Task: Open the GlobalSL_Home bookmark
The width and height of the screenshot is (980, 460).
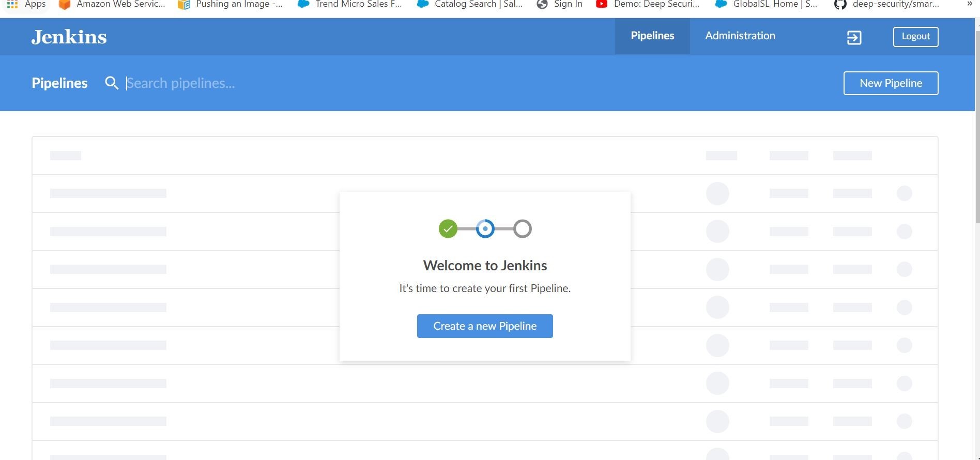Action: coord(767,4)
